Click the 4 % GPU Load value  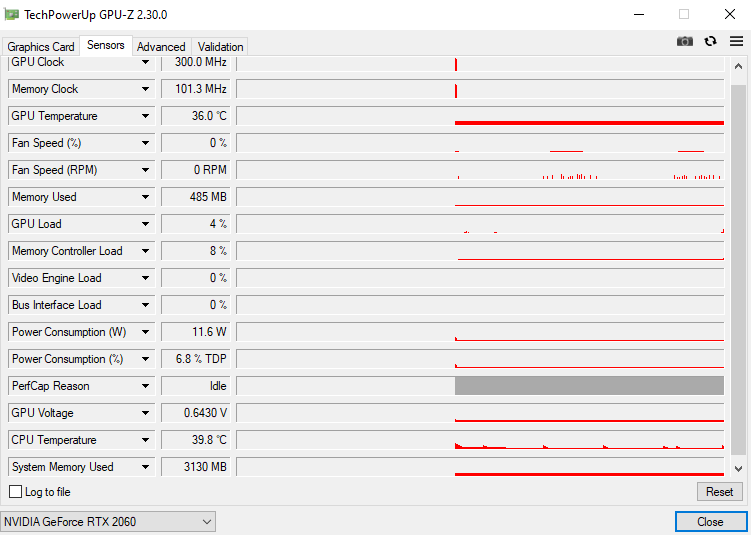[x=196, y=224]
